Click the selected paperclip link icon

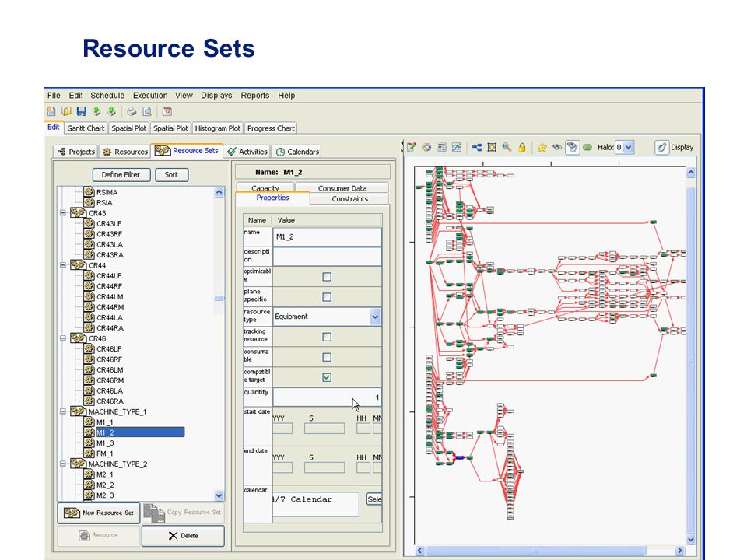[572, 147]
